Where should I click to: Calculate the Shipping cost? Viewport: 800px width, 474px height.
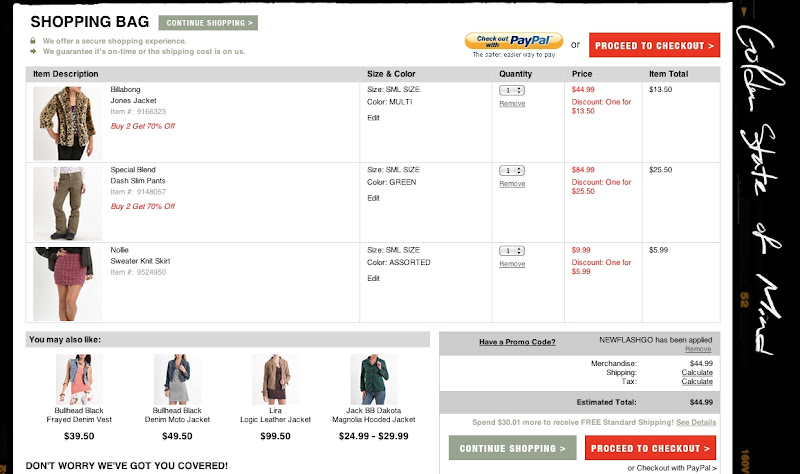coord(697,372)
